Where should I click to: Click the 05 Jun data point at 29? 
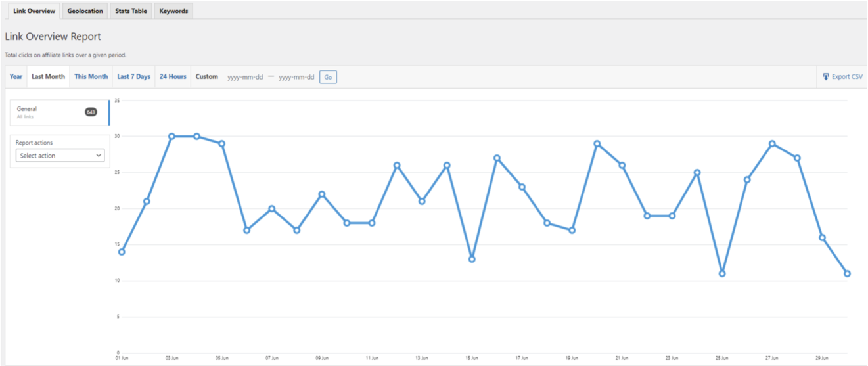point(221,143)
